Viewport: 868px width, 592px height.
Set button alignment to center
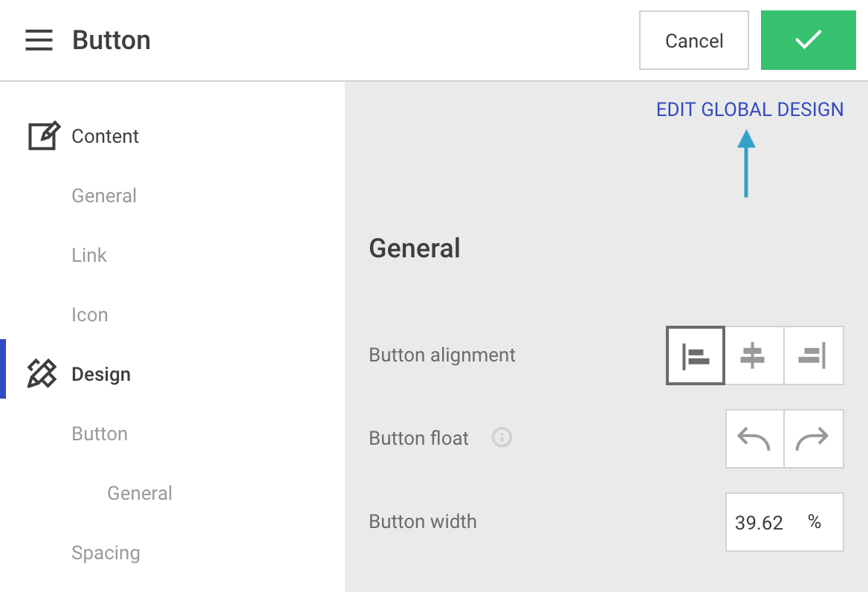pyautogui.click(x=754, y=355)
